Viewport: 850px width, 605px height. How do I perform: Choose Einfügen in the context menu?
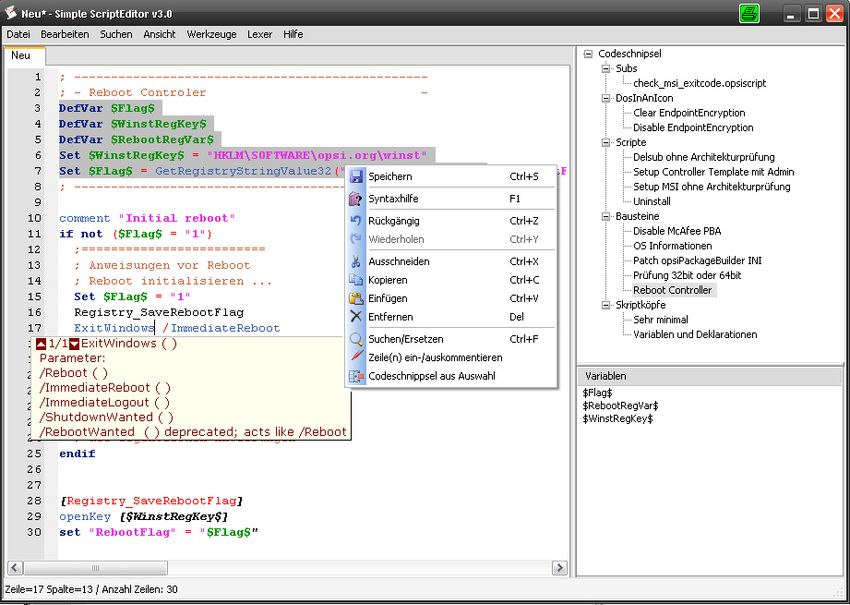click(x=451, y=299)
